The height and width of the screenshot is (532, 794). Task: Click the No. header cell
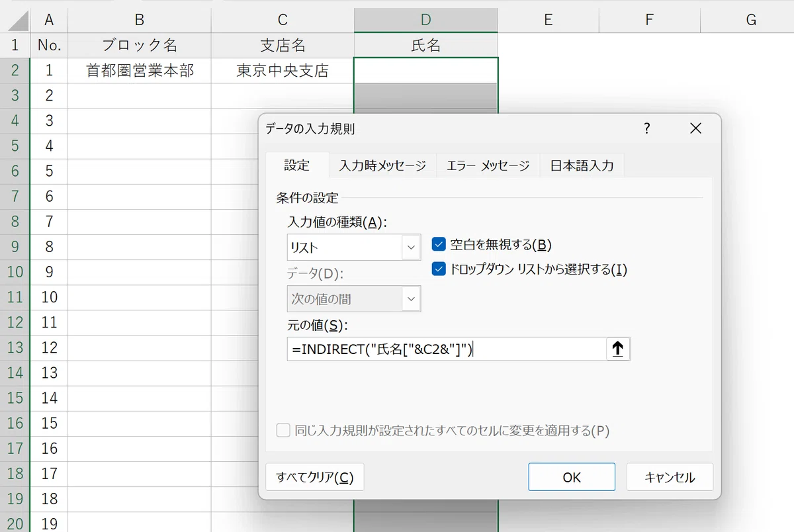[49, 45]
